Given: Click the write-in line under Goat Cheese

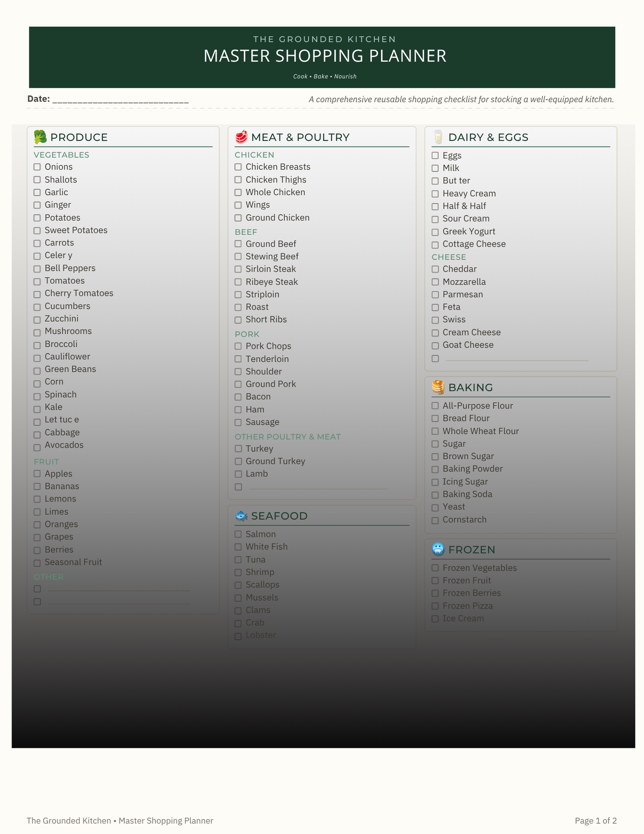Looking at the screenshot, I should [517, 360].
